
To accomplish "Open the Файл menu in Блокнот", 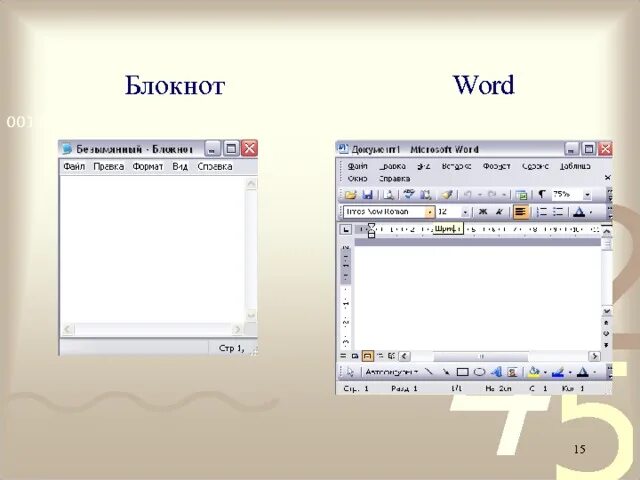I will [74, 167].
